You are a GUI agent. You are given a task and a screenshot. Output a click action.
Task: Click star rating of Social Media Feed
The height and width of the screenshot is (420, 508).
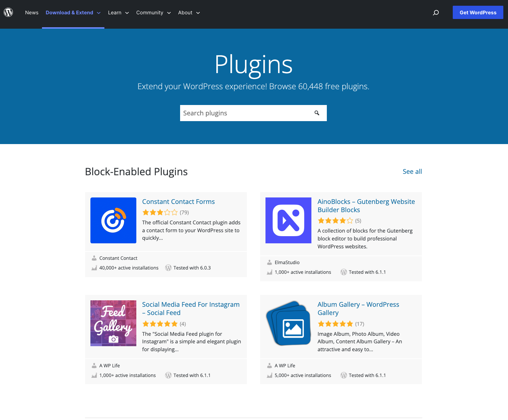click(x=160, y=324)
